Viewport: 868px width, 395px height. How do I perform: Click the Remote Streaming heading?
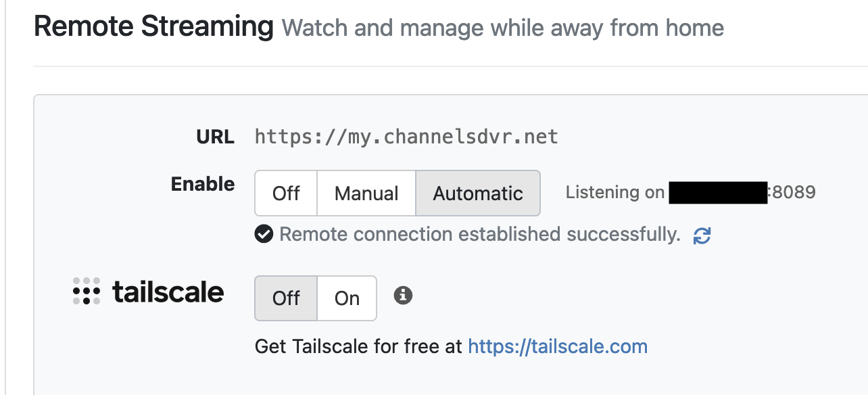tap(153, 26)
